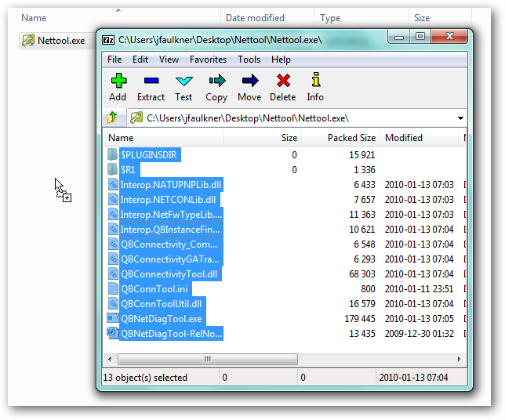The width and height of the screenshot is (505, 420).
Task: Select the QBConnectivityGATra file name
Action: [x=171, y=259]
